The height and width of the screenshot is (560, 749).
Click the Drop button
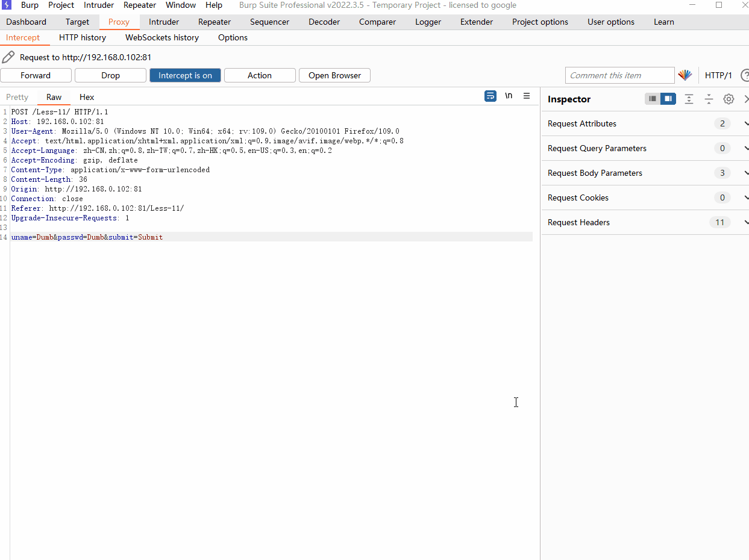point(110,75)
